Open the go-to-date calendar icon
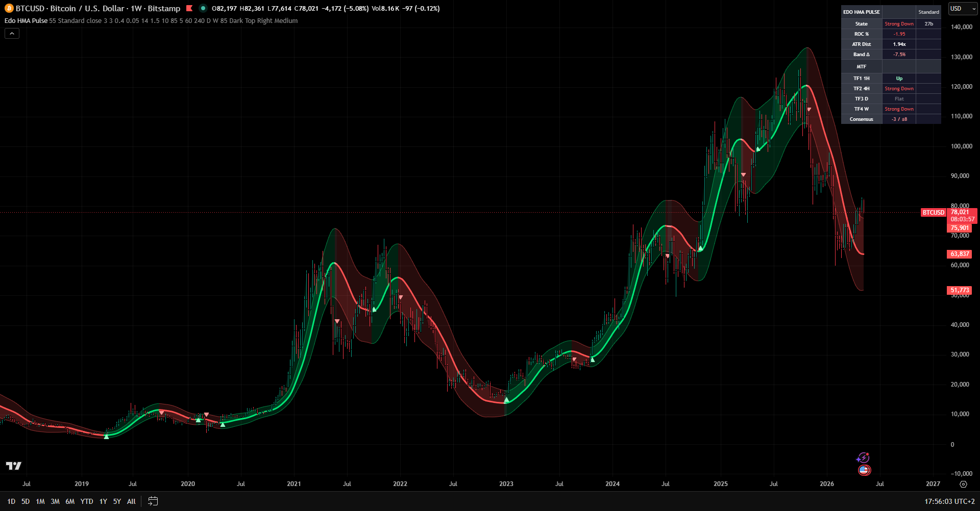Viewport: 980px width, 511px height. coord(153,501)
